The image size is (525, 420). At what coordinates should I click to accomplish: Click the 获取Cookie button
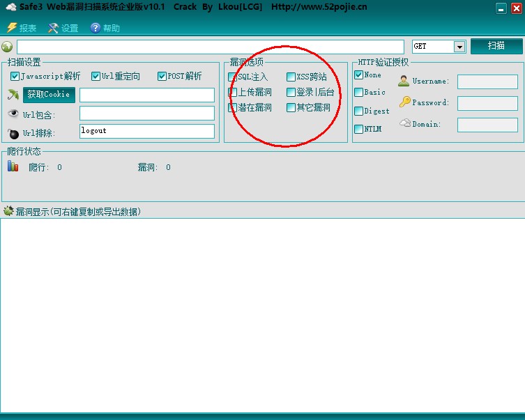click(x=49, y=95)
